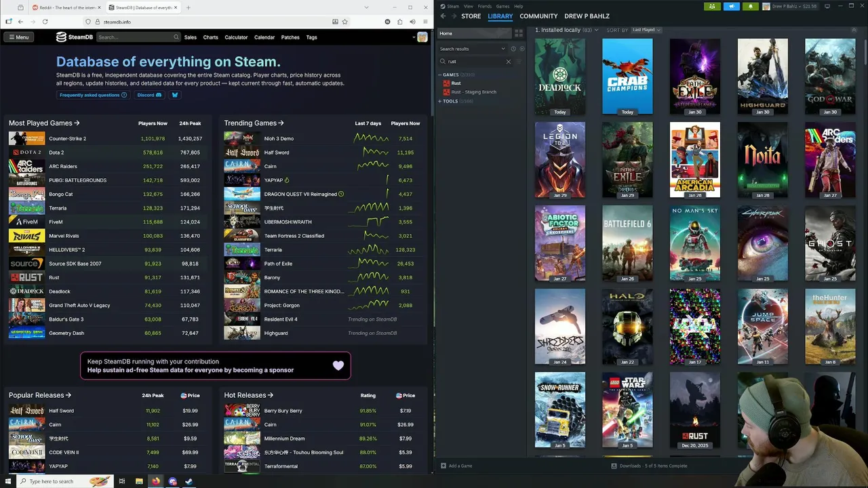Open the Steam View menu
The width and height of the screenshot is (868, 488).
[x=469, y=6]
